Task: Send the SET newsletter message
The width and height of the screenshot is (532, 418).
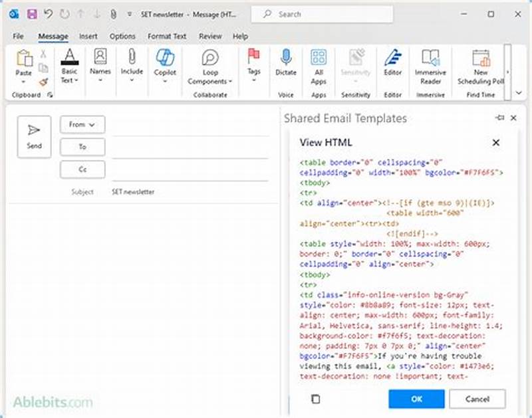Action: 34,136
